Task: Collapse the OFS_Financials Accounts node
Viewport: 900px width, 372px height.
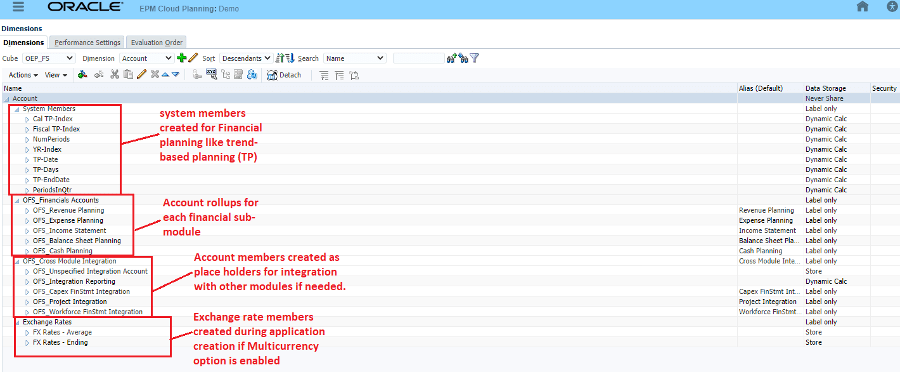Action: point(17,200)
